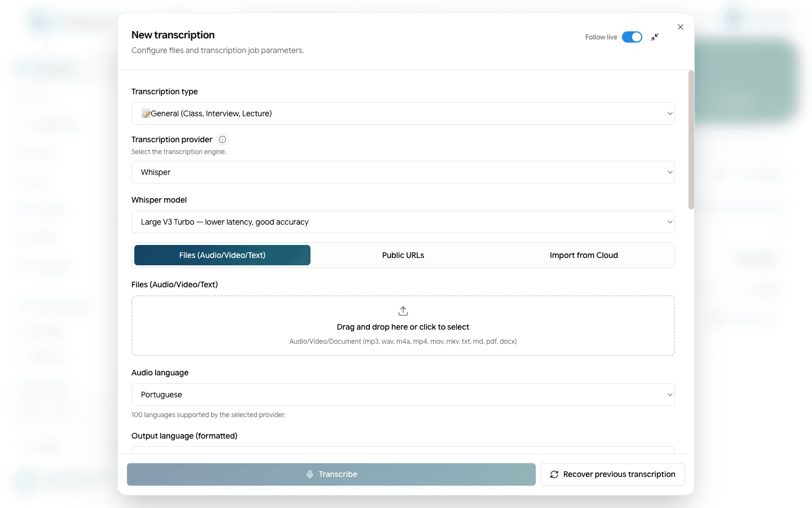The image size is (812, 508).
Task: Click the Output language field below
Action: click(x=403, y=450)
